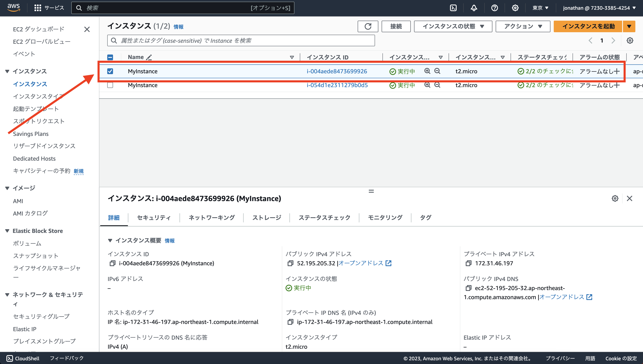Switch to the モニタリング tab
643x364 pixels.
(385, 217)
